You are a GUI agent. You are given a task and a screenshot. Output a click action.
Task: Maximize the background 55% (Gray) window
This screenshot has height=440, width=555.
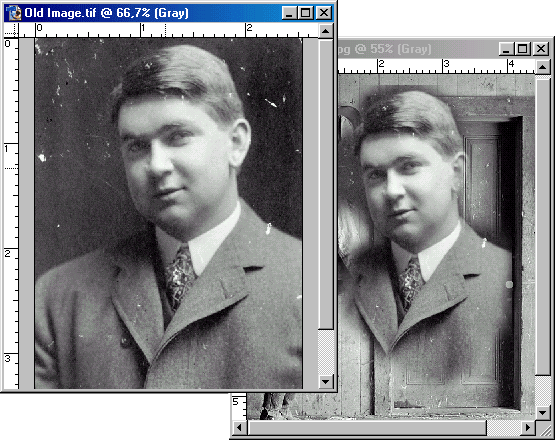[x=522, y=49]
